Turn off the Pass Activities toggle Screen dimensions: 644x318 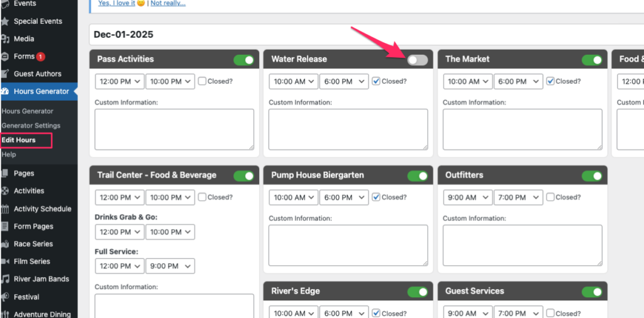[243, 60]
